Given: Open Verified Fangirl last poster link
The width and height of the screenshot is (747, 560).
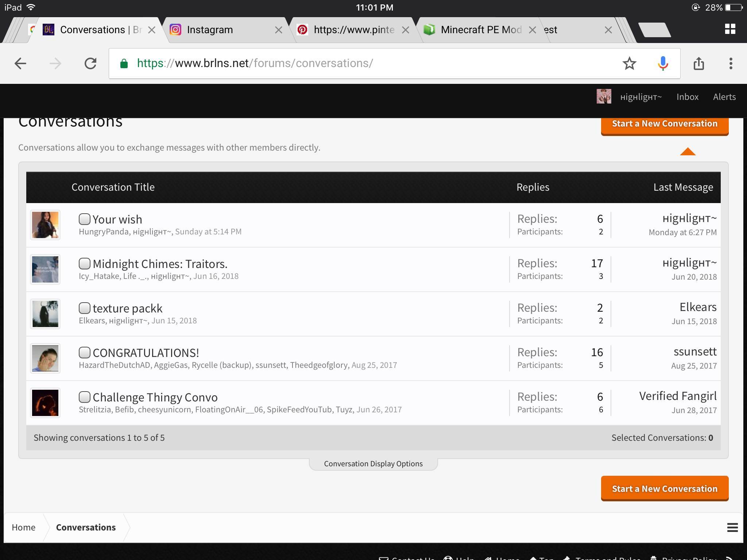Looking at the screenshot, I should (678, 396).
